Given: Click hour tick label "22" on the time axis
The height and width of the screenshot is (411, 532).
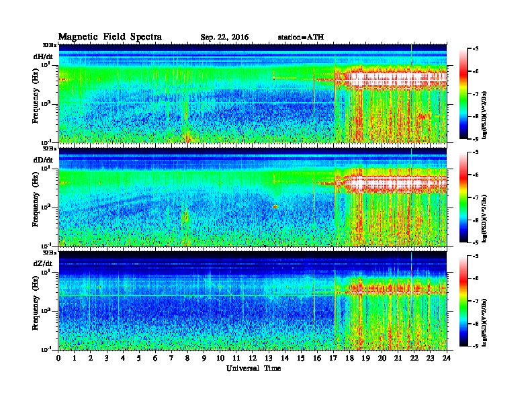Looking at the screenshot, I should (x=414, y=358).
